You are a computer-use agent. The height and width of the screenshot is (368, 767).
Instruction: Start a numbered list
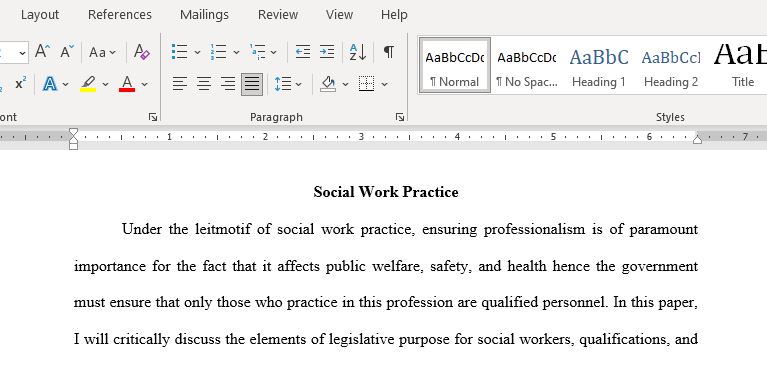218,51
